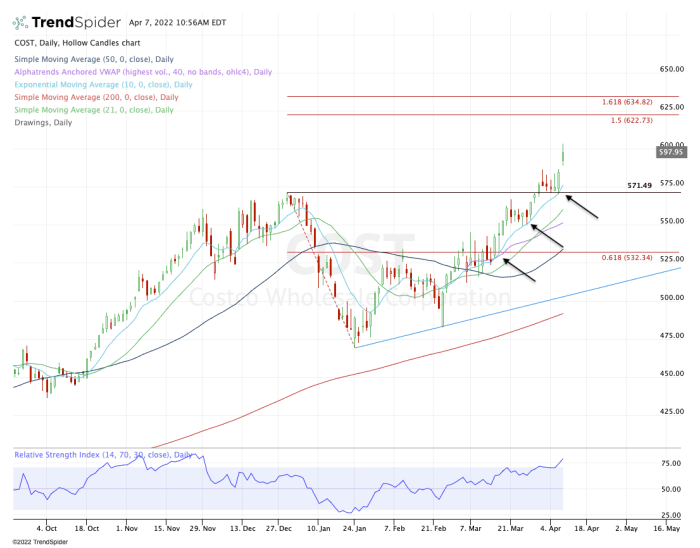The image size is (700, 548).
Task: Click the latest green candle near 597
Action: [563, 155]
